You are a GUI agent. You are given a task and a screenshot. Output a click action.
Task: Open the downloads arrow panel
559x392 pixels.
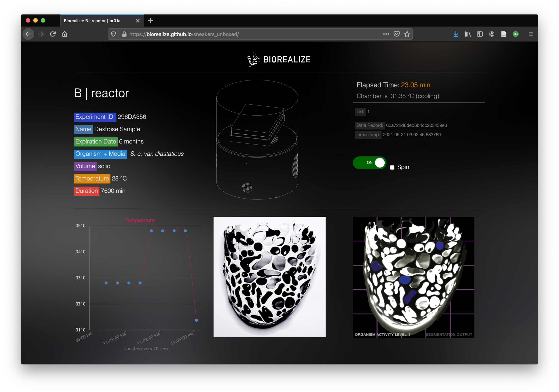pos(456,34)
